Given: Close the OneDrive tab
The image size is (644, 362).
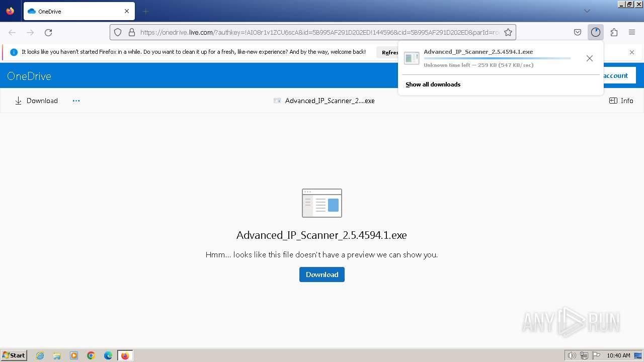Looking at the screenshot, I should 127,11.
